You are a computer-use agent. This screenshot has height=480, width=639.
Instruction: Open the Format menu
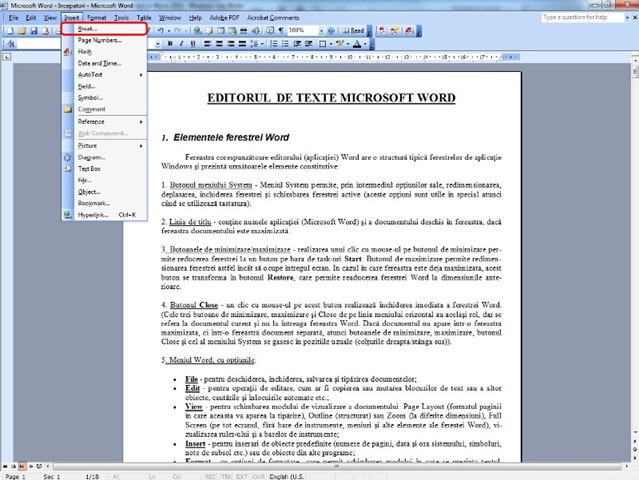coord(97,18)
